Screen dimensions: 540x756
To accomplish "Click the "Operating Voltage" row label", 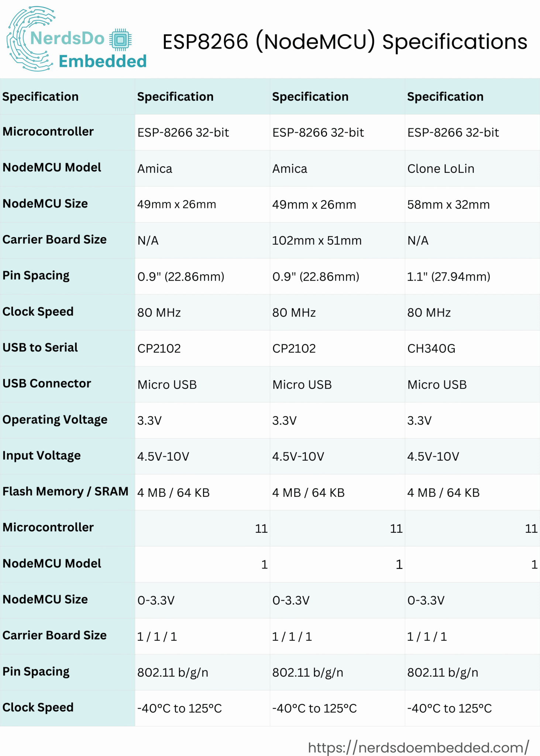I will point(55,420).
